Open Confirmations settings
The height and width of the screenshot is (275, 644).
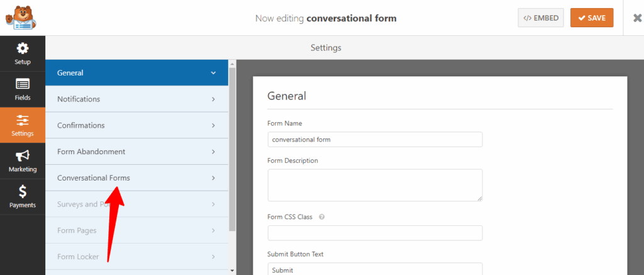[x=136, y=125]
